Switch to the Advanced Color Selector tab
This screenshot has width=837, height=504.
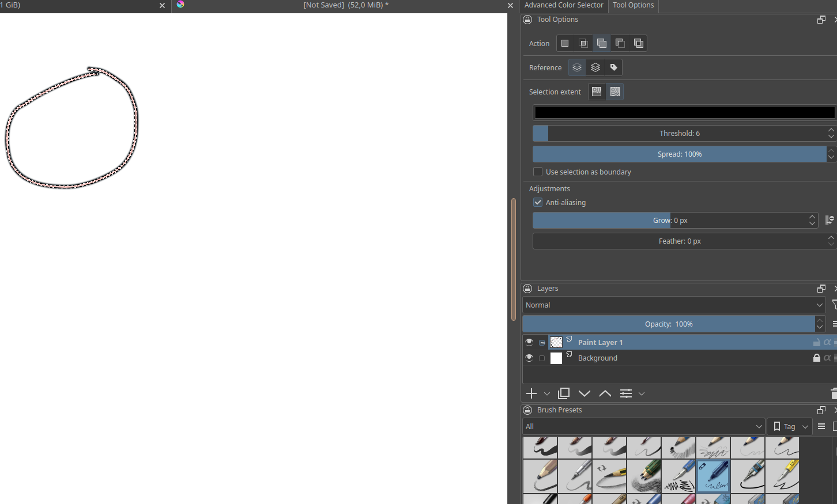pyautogui.click(x=563, y=5)
